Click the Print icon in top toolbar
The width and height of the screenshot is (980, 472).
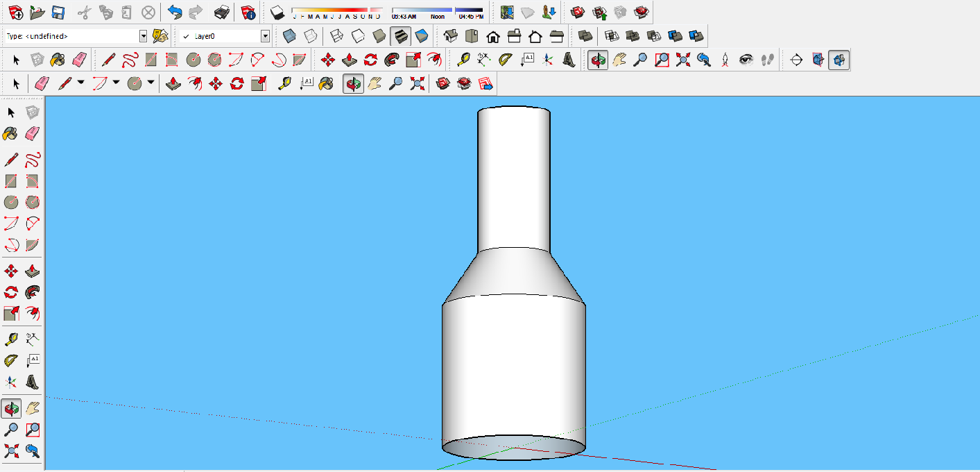pyautogui.click(x=222, y=12)
